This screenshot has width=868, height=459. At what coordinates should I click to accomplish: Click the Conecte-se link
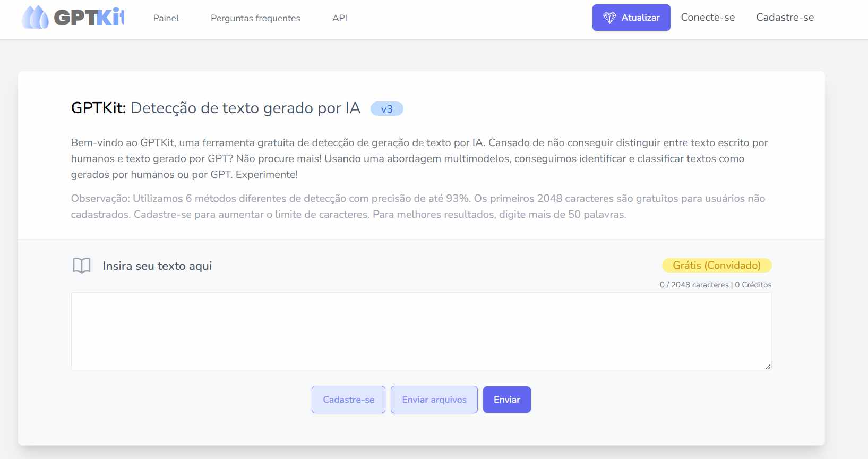click(x=708, y=18)
